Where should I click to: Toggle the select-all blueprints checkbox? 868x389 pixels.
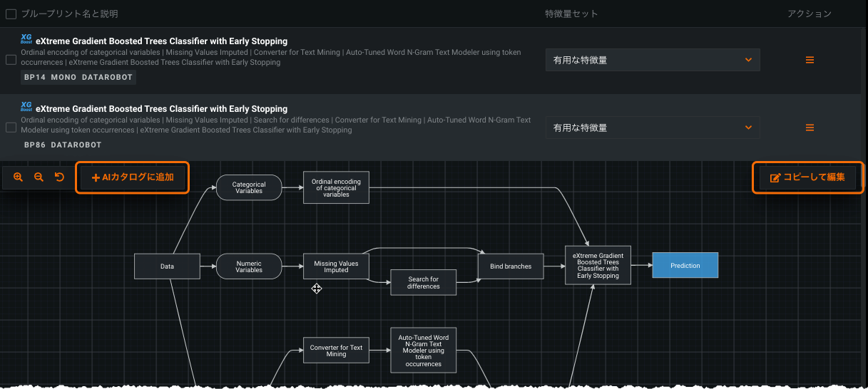11,14
